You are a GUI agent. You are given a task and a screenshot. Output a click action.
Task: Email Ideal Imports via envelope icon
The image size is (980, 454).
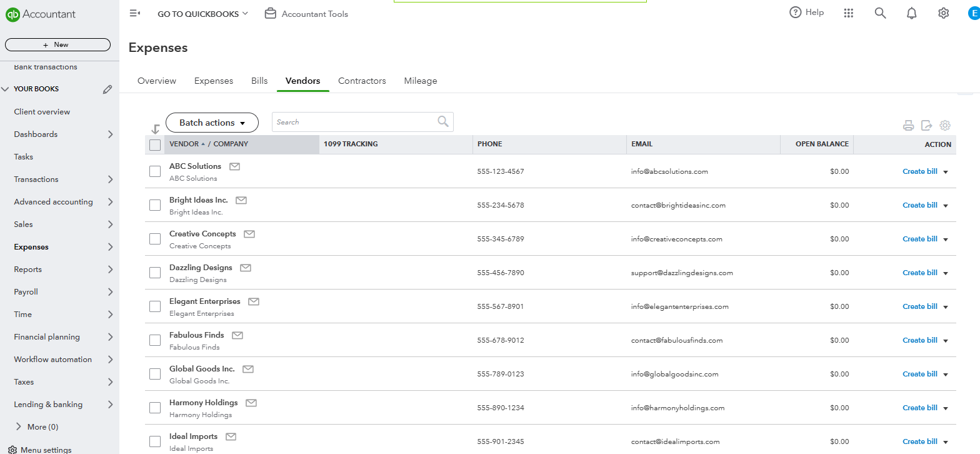pyautogui.click(x=231, y=436)
